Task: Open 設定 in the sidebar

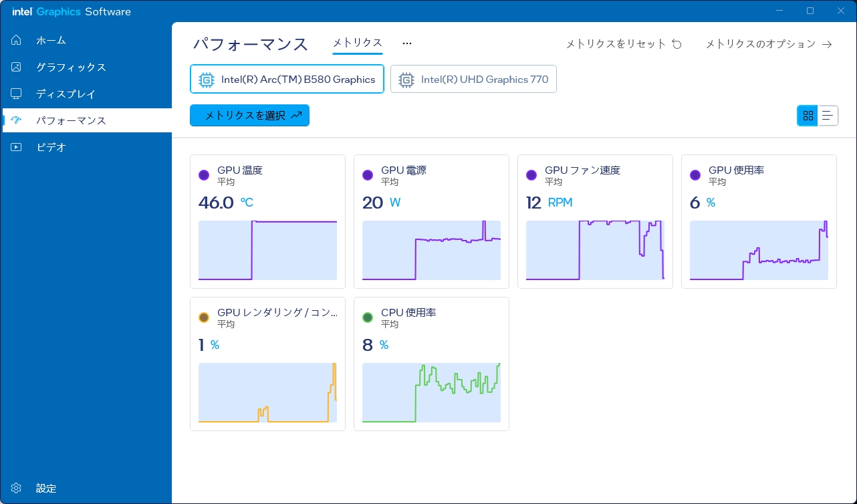Action: [x=86, y=488]
